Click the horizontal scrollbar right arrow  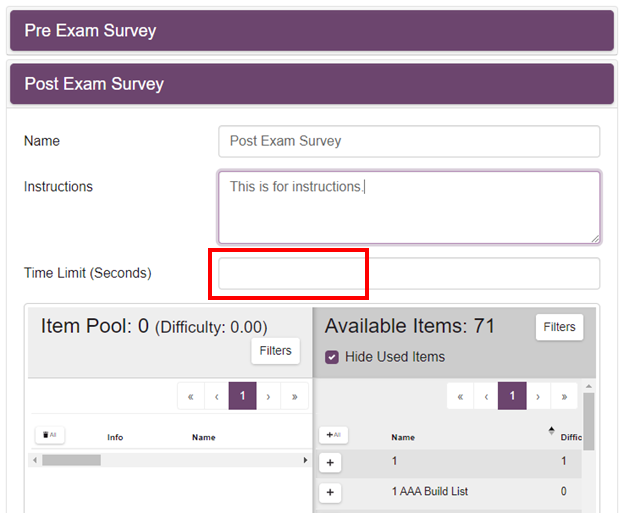tap(305, 460)
